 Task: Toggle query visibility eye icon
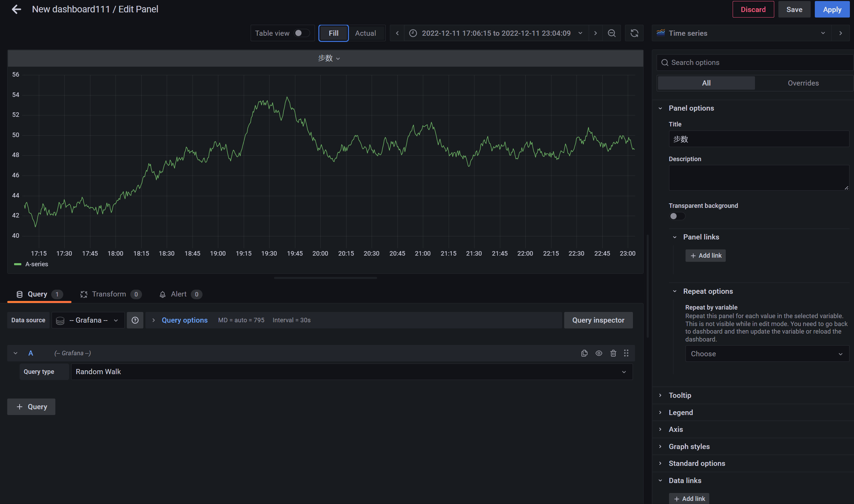click(599, 354)
